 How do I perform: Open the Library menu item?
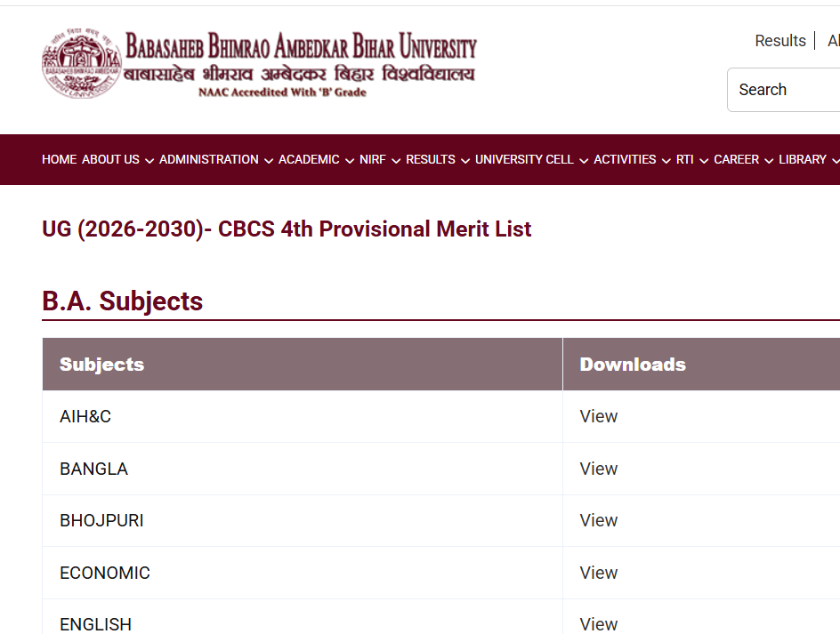click(802, 159)
